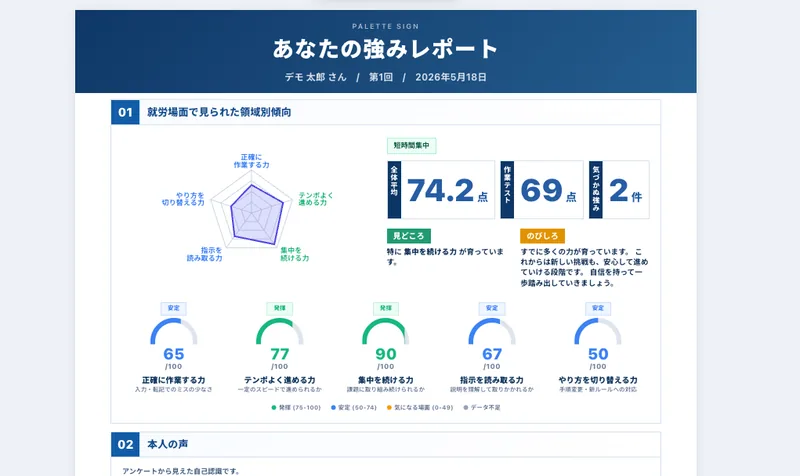This screenshot has height=476, width=800.
Task: Click the 見どころ comment about 集中を続ける力
Action: 445,257
